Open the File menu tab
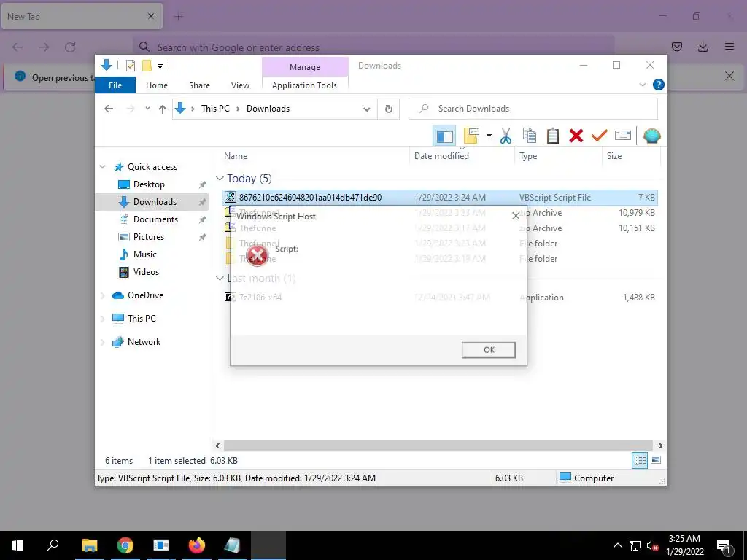747x560 pixels. (x=115, y=85)
